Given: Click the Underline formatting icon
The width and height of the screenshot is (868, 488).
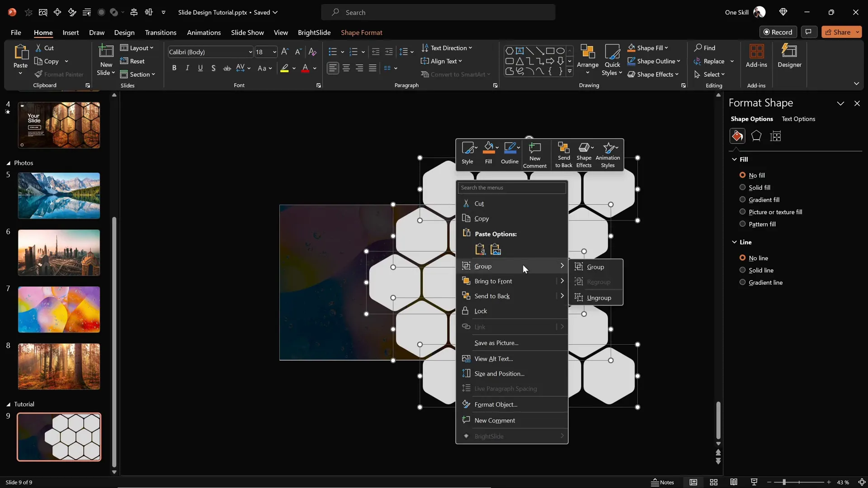Looking at the screenshot, I should point(200,68).
